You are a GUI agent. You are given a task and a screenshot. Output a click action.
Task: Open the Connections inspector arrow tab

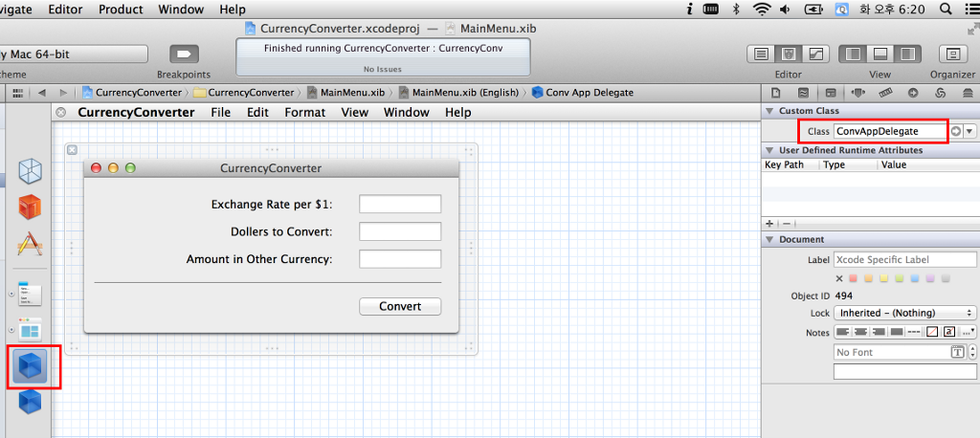coord(913,93)
